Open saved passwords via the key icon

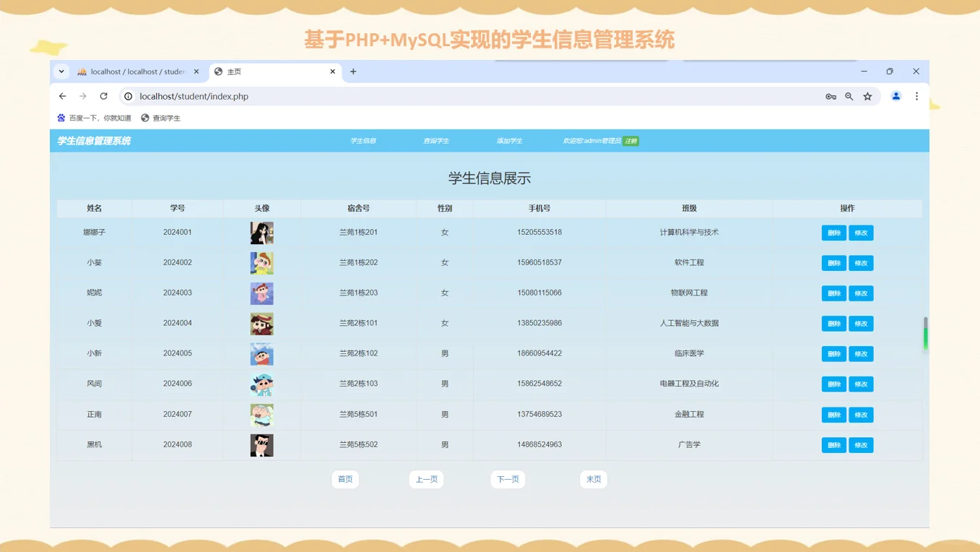point(831,95)
